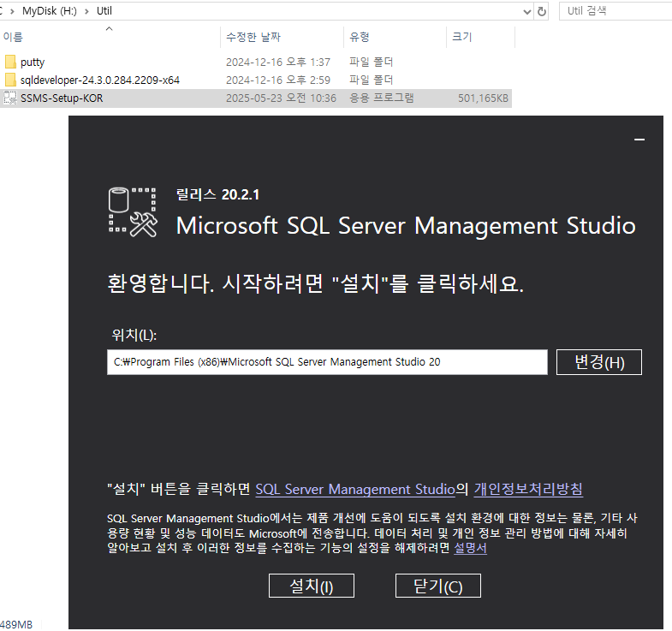Click the 파일 폴더 type of putty
This screenshot has height=631, width=672.
(372, 63)
